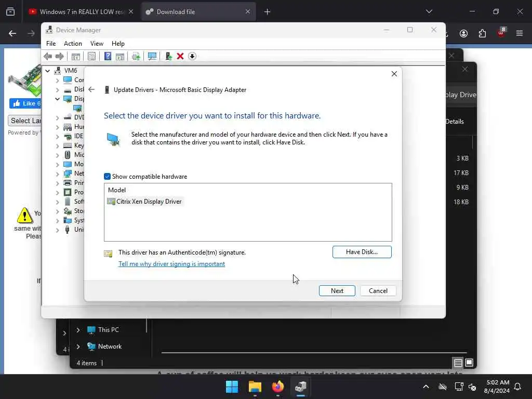Open the Windows Start menu
This screenshot has height=399, width=532.
pyautogui.click(x=232, y=387)
